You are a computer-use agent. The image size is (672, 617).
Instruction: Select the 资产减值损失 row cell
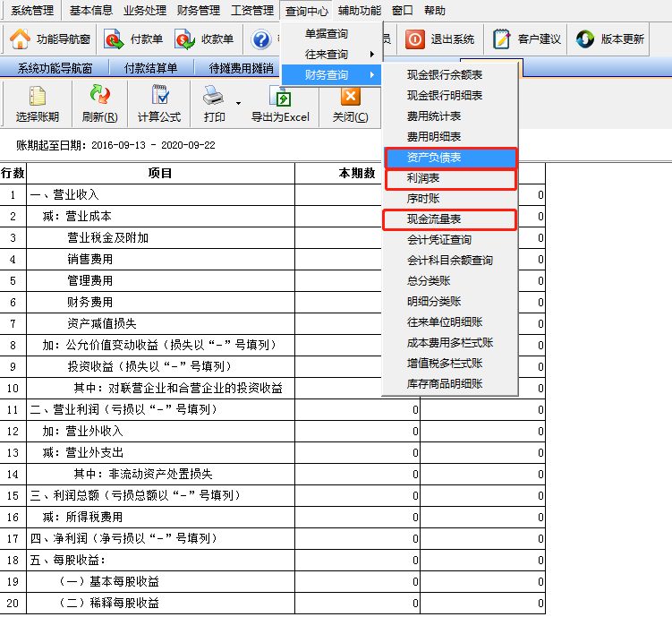click(160, 323)
